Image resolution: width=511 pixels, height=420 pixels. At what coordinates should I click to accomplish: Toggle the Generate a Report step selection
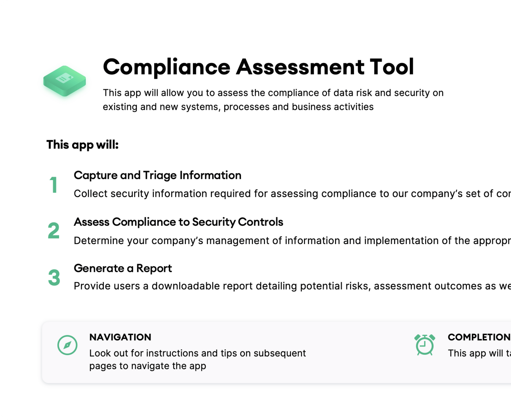coord(123,268)
